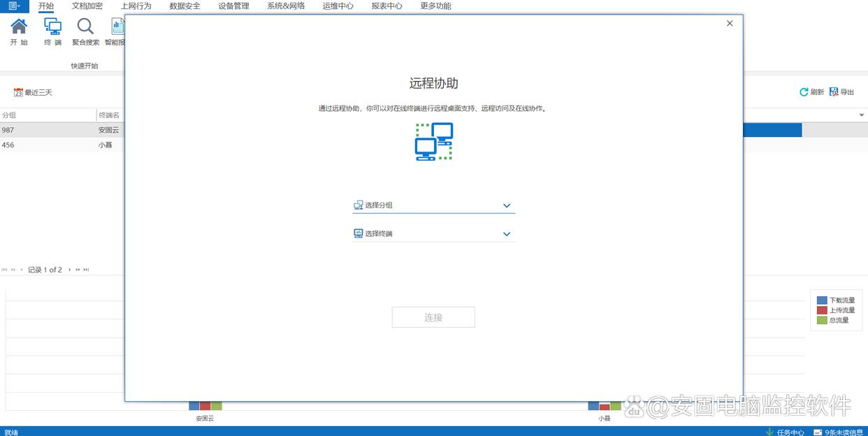Open the 9条未读信息 message icon

[818, 432]
